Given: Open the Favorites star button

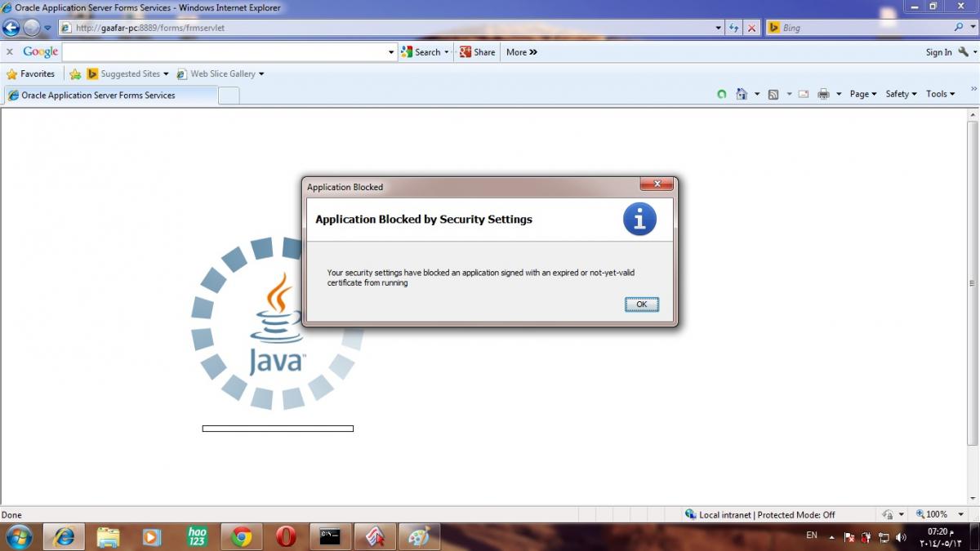Looking at the screenshot, I should coord(31,73).
